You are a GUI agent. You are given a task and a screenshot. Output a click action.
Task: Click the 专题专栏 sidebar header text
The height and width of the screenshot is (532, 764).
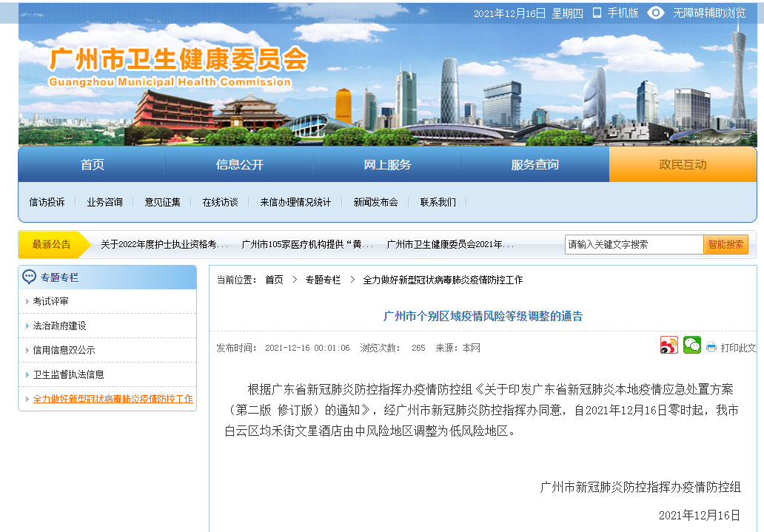(x=59, y=277)
